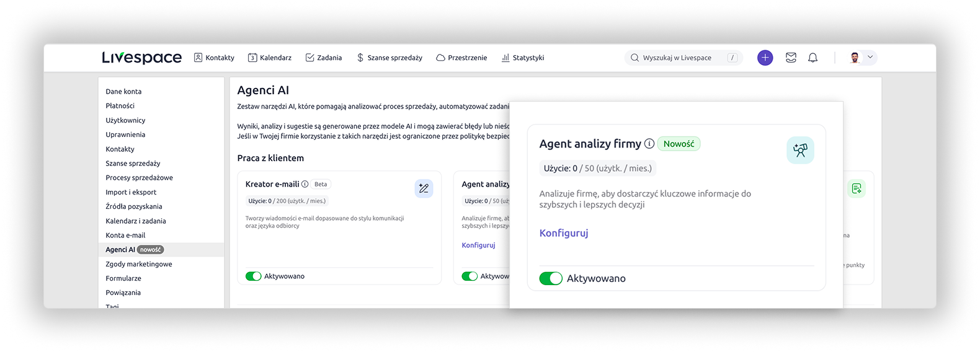Image resolution: width=980 pixels, height=352 pixels.
Task: Select Płatności in settings sidebar
Action: coord(120,106)
